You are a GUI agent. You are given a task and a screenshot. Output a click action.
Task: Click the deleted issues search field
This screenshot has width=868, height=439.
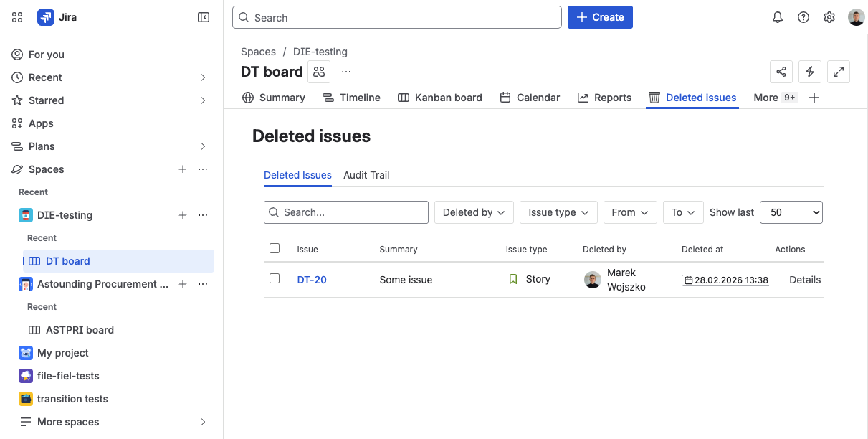click(346, 212)
